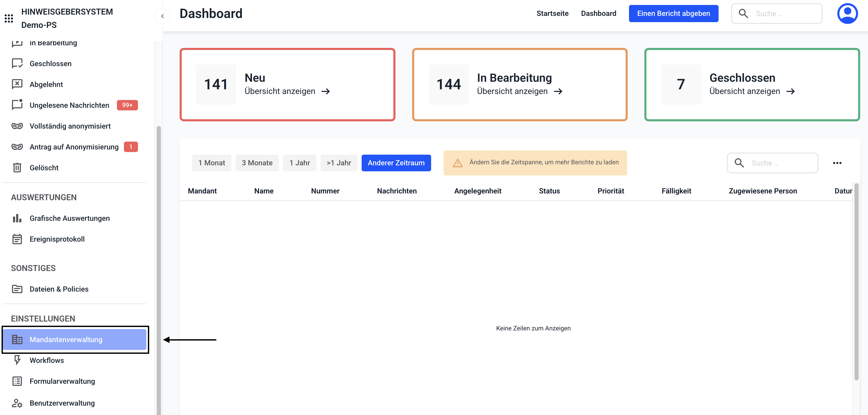868x415 pixels.
Task: Click the Abgelehnt rejected message icon
Action: tap(17, 84)
